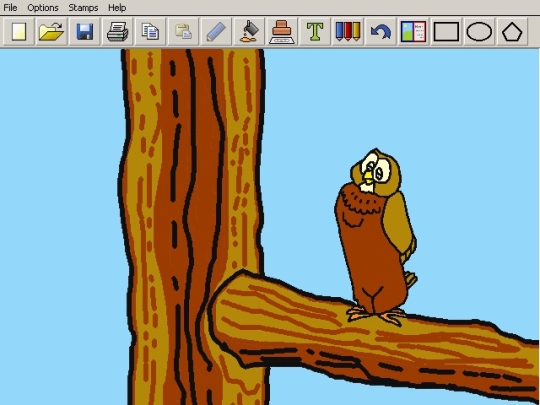Select the Pencil drawing tool

click(x=216, y=32)
